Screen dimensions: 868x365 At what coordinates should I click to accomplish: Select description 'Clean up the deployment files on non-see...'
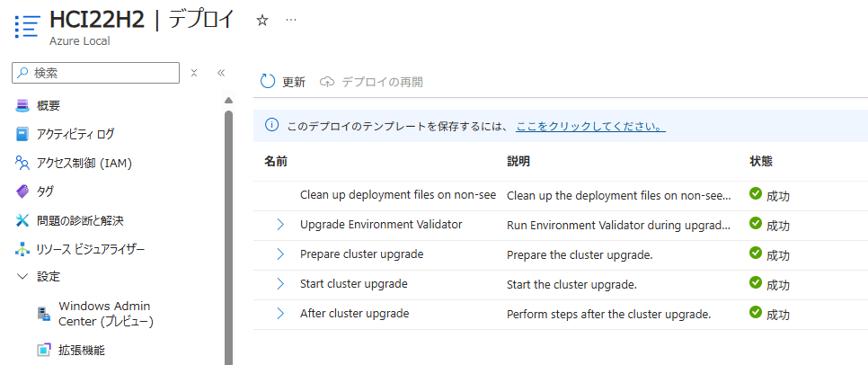[x=619, y=195]
